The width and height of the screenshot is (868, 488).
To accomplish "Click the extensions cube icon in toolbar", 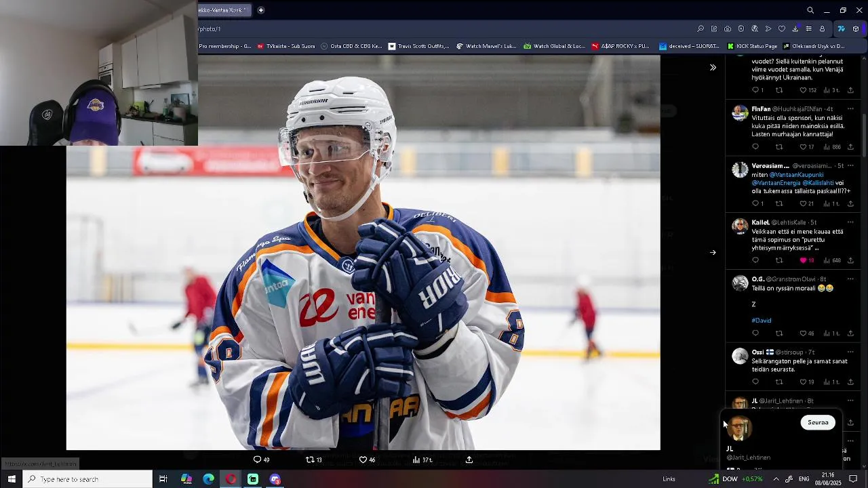I will 856,28.
